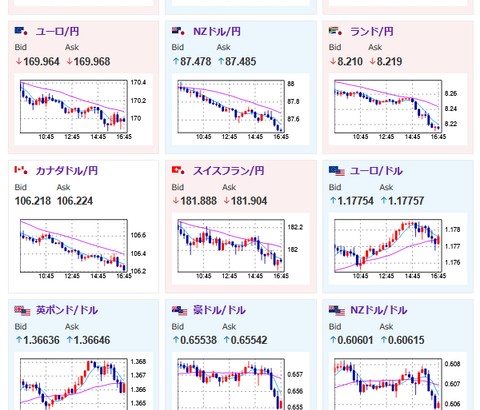The image size is (480, 410).
Task: Open the NZドル/円 pair link
Action: (x=217, y=31)
